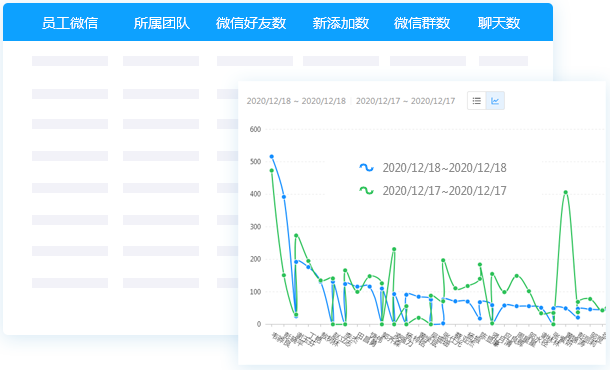Click the blue data point above 500
Screen dimensions: 610x370
272,156
